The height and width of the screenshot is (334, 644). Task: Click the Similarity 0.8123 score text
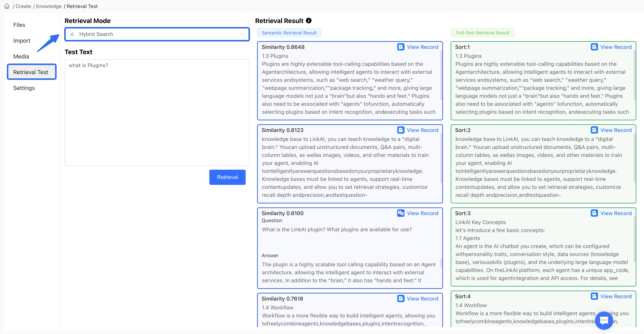coord(282,130)
